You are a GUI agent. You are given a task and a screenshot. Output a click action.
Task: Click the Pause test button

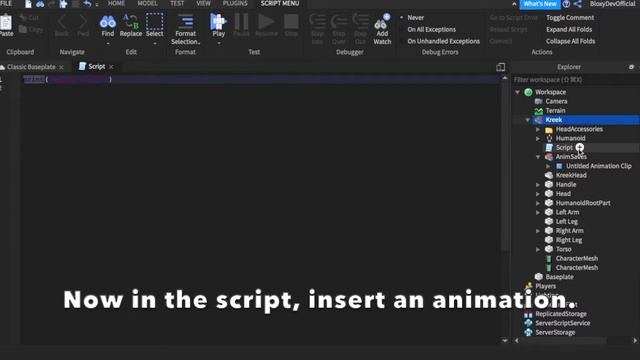pos(241,22)
